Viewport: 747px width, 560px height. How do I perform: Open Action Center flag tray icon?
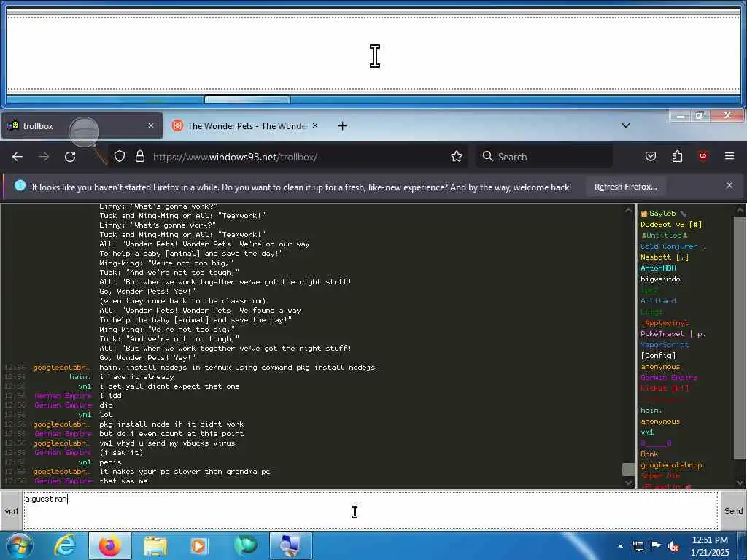coord(656,546)
